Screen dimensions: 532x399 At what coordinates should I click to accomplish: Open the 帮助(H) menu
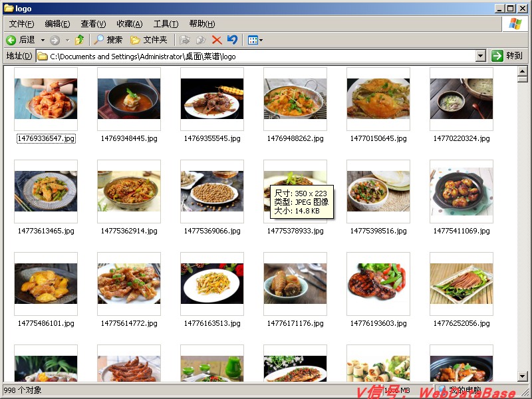pyautogui.click(x=202, y=24)
